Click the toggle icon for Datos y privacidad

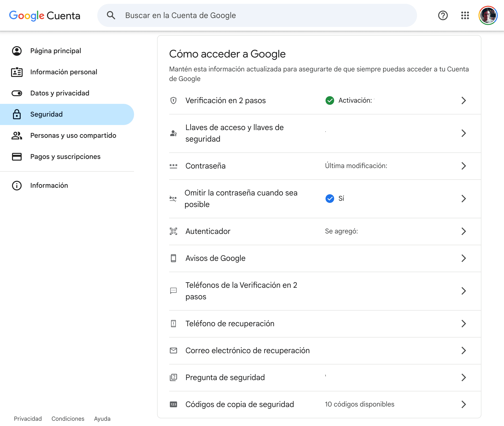pos(17,93)
